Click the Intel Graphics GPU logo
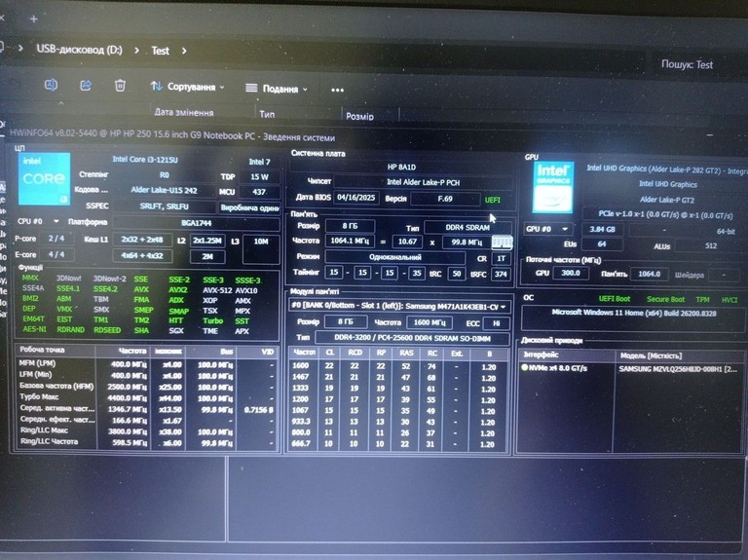Viewport: 748px width, 560px height. pyautogui.click(x=553, y=187)
